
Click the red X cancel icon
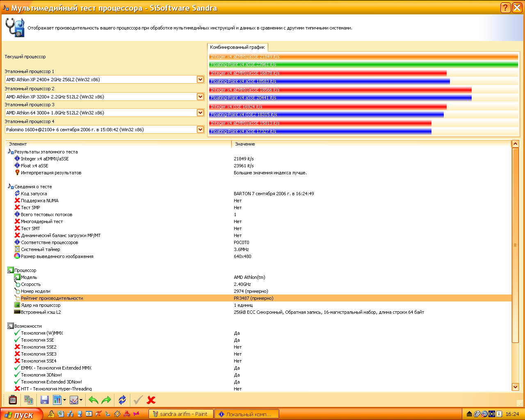(151, 400)
